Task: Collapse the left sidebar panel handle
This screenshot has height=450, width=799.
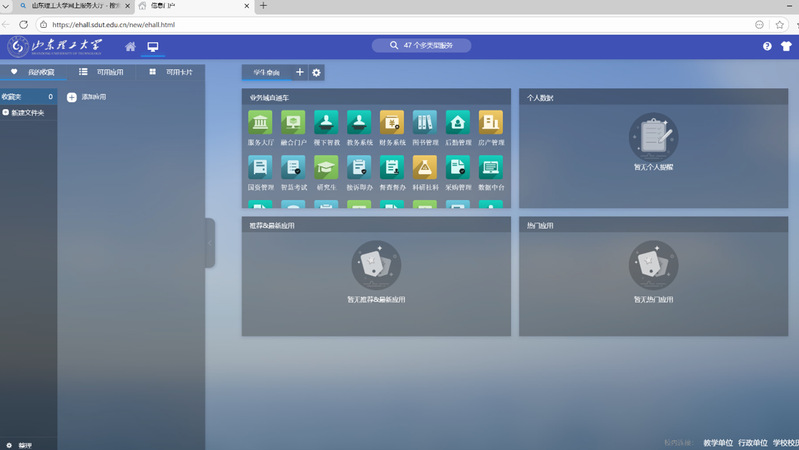Action: click(210, 243)
